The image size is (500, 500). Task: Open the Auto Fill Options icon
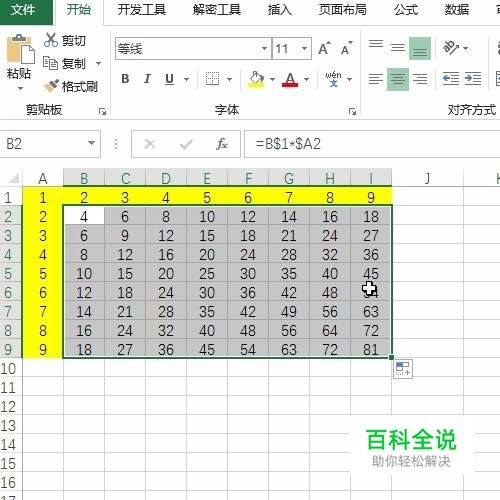[403, 369]
